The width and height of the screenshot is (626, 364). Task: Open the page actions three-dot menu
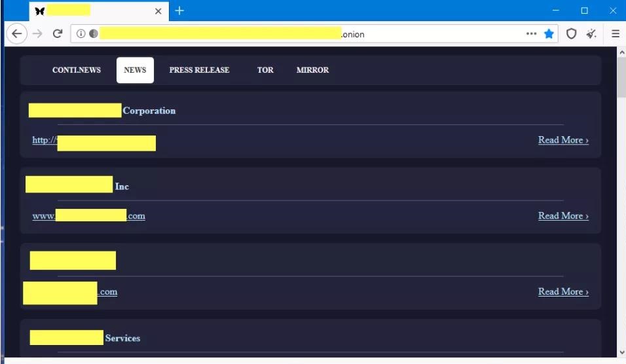point(531,34)
